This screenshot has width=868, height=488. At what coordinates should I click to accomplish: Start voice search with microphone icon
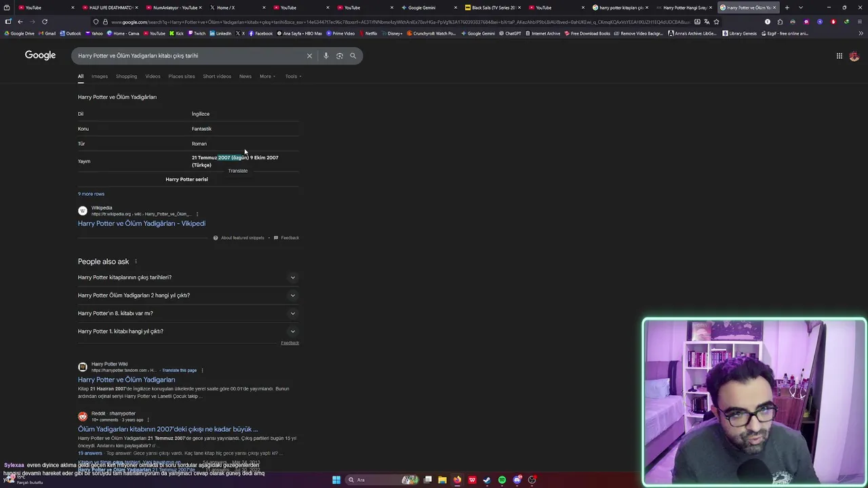[x=326, y=56]
